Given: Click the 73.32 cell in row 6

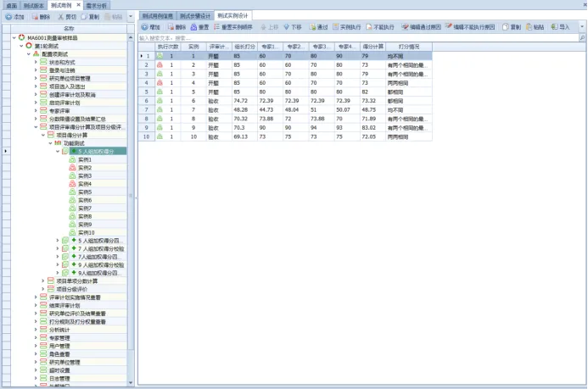Looking at the screenshot, I should click(373, 101).
